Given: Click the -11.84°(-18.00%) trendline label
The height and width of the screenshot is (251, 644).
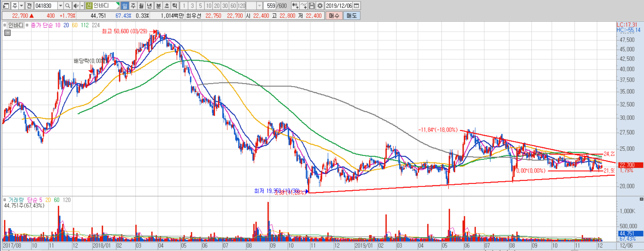Looking at the screenshot, I should 438,130.
